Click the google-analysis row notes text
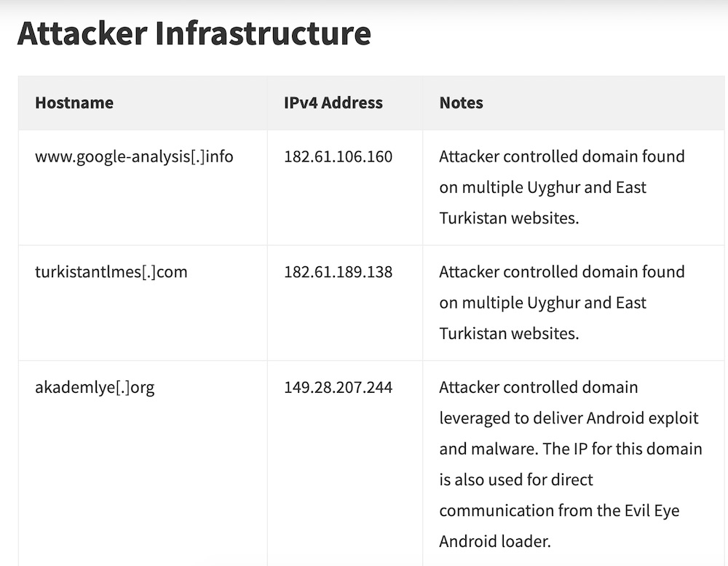The width and height of the screenshot is (728, 566). coord(562,188)
